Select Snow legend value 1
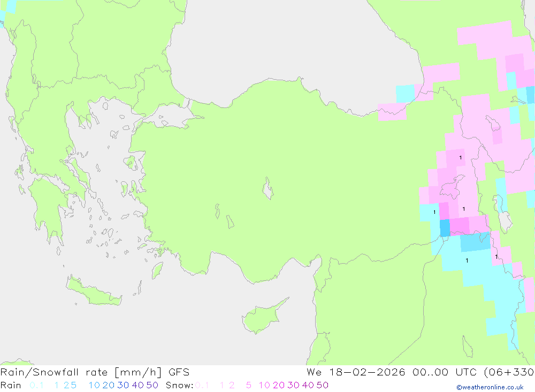Image resolution: width=535 pixels, height=392 pixels. [222, 385]
